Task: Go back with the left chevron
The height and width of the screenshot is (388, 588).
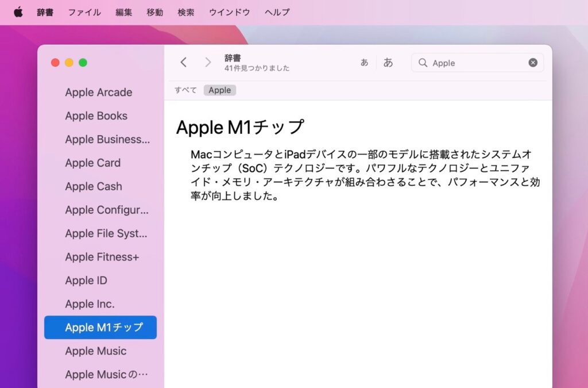Action: point(183,62)
